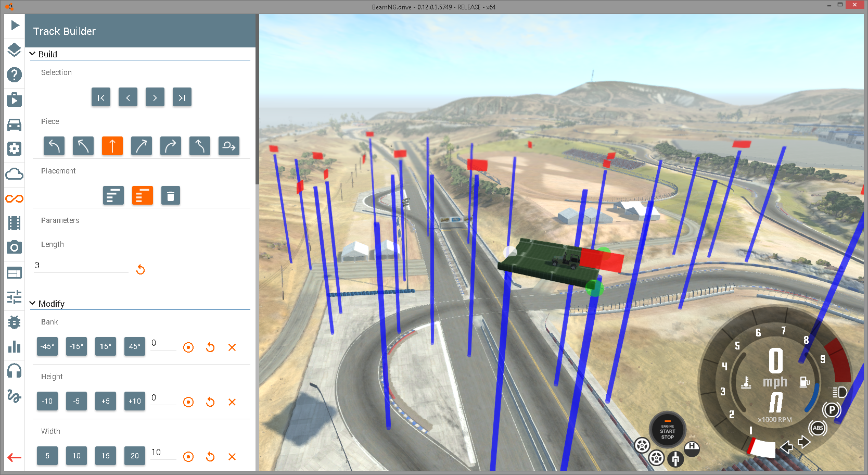The width and height of the screenshot is (868, 475).
Task: Lower height by 5
Action: 76,402
